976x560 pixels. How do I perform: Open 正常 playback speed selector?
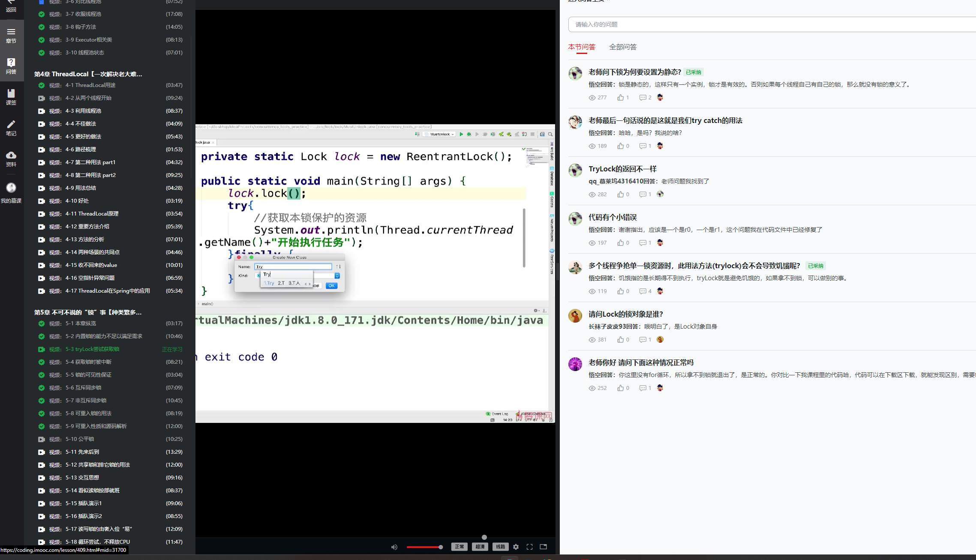459,547
